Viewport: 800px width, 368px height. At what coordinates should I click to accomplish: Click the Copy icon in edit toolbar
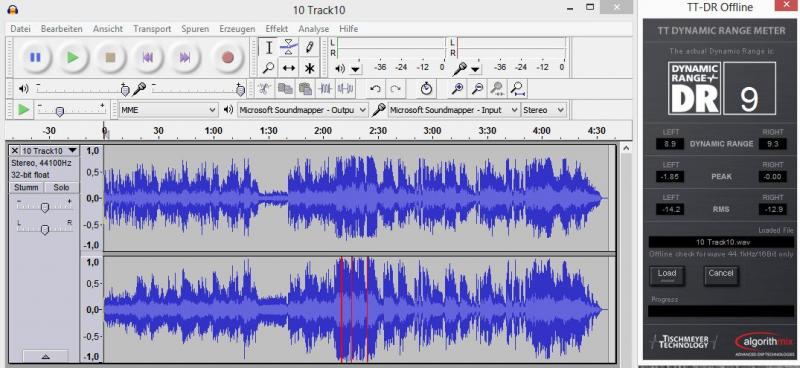285,89
